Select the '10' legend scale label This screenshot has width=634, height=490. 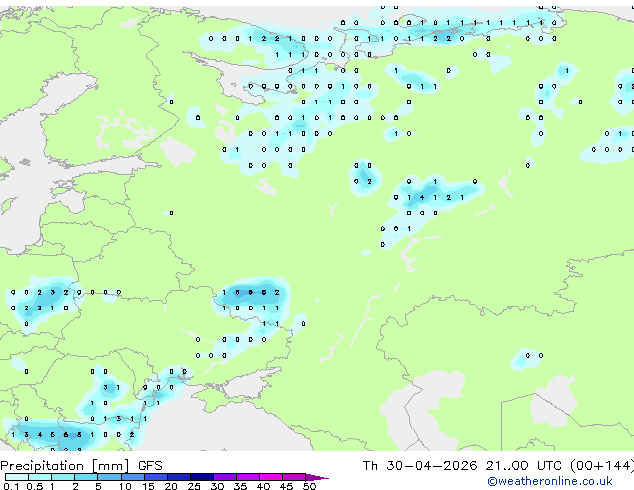point(125,486)
